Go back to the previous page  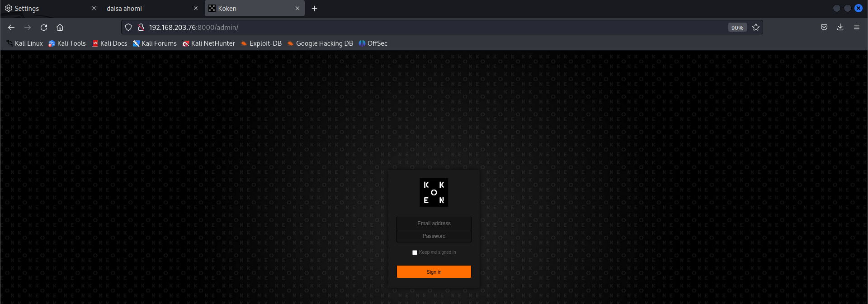point(11,28)
